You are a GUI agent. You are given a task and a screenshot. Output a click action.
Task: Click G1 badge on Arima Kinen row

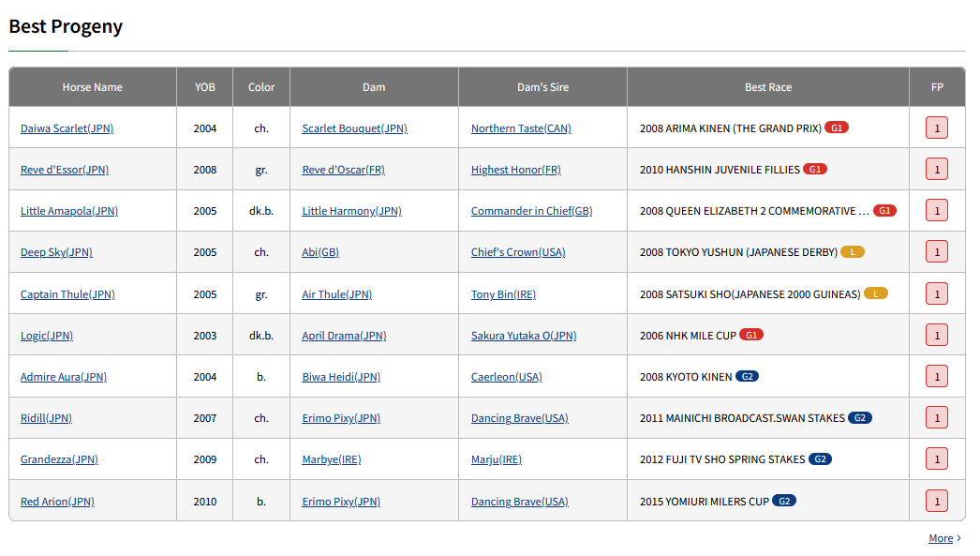click(x=837, y=128)
